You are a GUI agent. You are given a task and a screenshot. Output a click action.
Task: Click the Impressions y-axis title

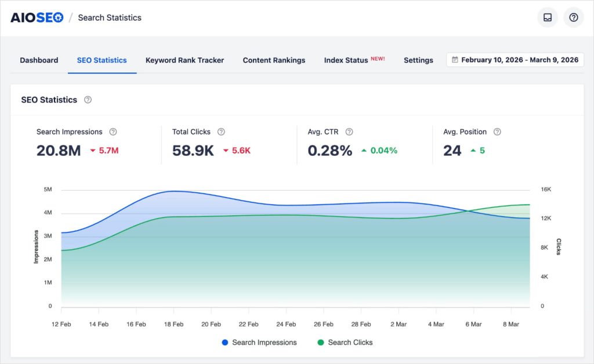click(37, 247)
